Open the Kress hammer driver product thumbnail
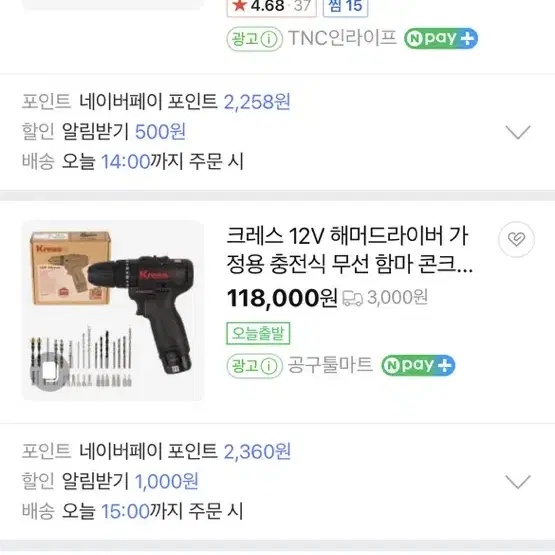 [x=113, y=310]
